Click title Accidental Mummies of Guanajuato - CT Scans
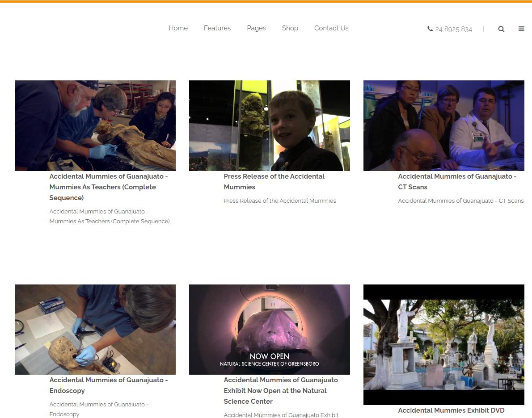Viewport: 532px width, 418px height. [457, 182]
